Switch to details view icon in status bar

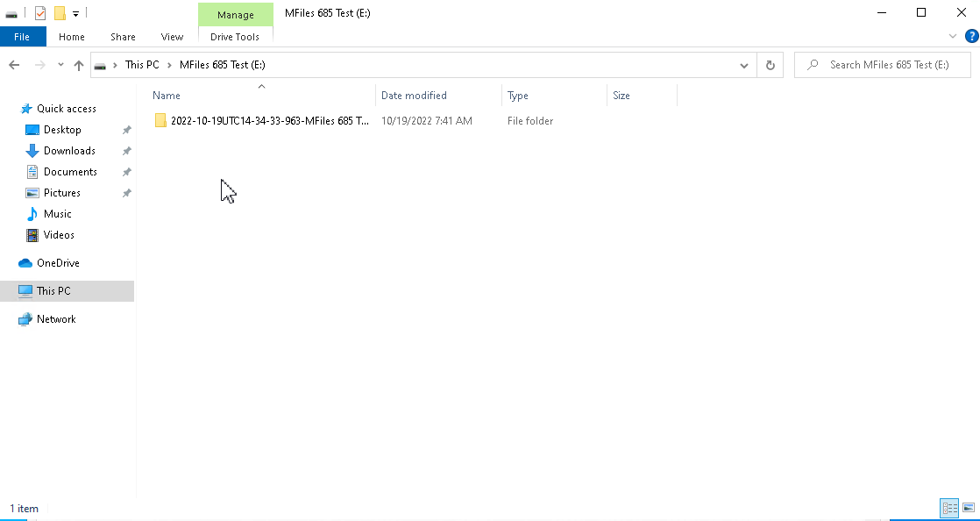click(x=949, y=508)
